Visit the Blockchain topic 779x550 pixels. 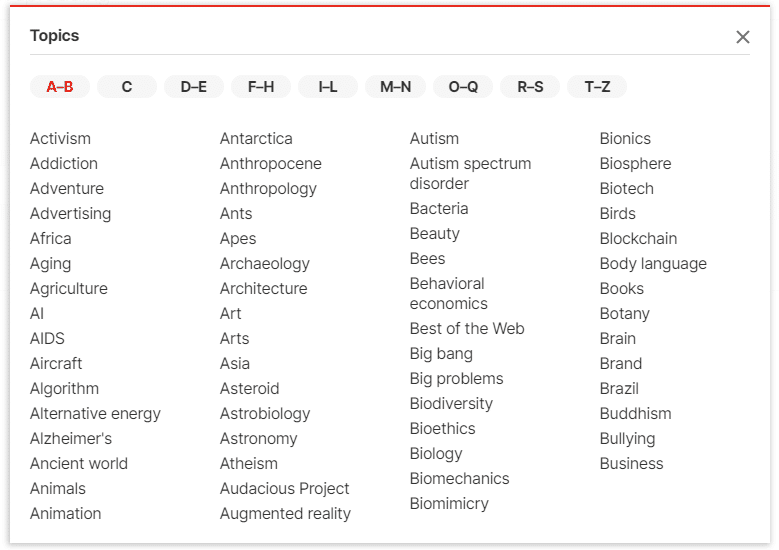pyautogui.click(x=638, y=238)
